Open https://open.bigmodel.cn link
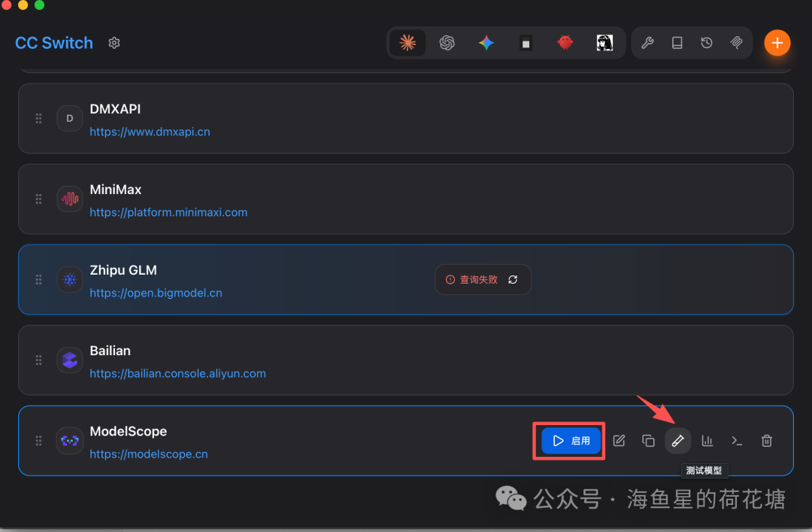This screenshot has width=812, height=532. tap(156, 293)
